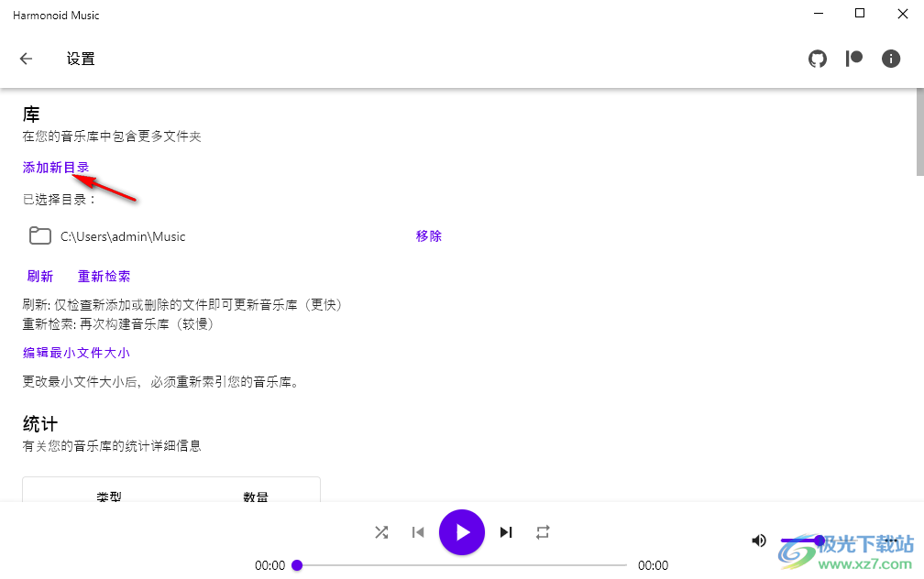Screen dimensions: 924x579
Task: Click 添加新目录 to add directory
Action: point(56,168)
